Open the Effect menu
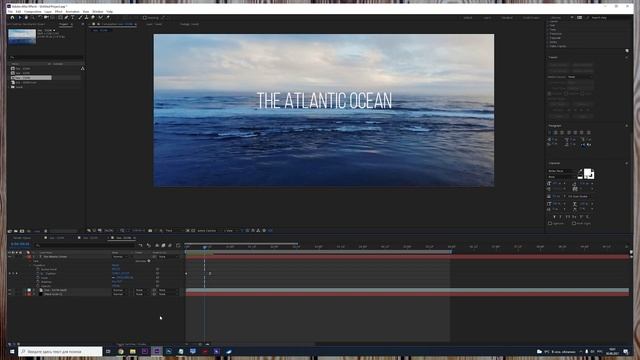Viewport: 640px width, 360px height. [x=58, y=11]
